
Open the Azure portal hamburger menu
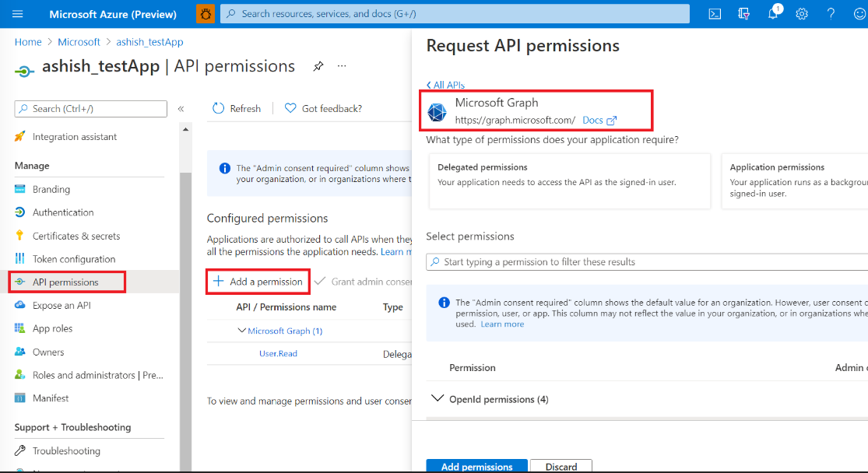pyautogui.click(x=18, y=14)
